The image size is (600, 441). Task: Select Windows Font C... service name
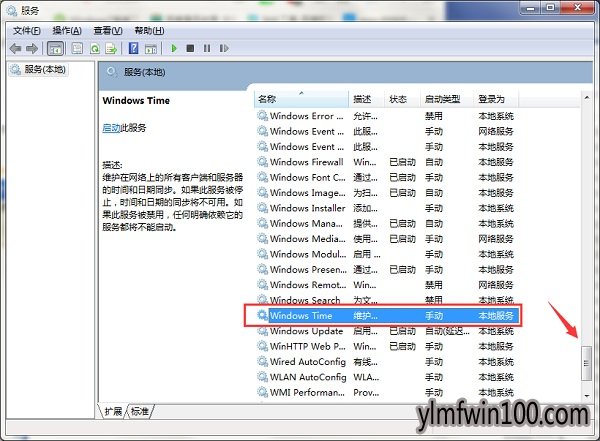pos(307,177)
